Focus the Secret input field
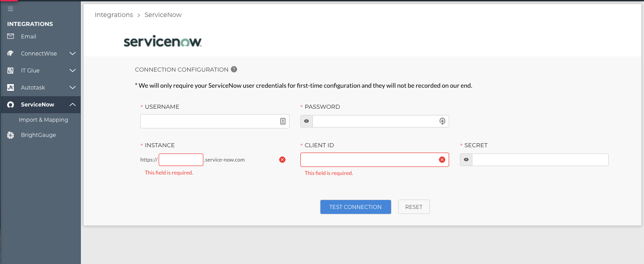The height and width of the screenshot is (264, 644). pyautogui.click(x=540, y=160)
